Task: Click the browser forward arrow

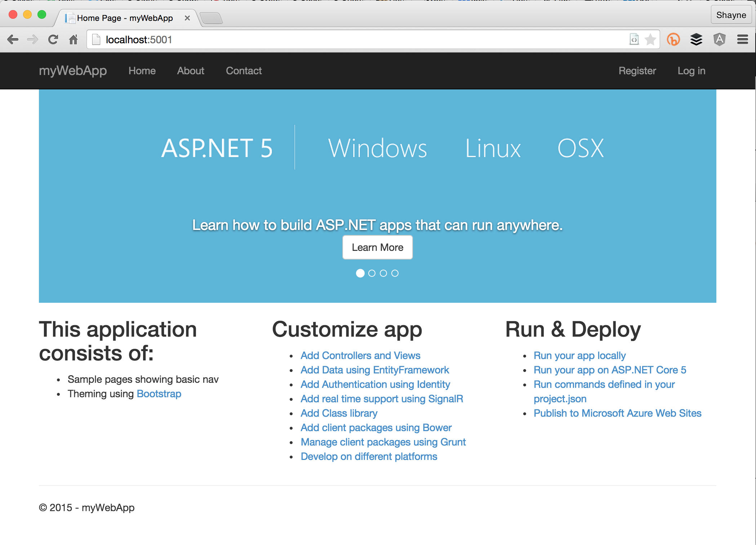Action: pyautogui.click(x=33, y=39)
